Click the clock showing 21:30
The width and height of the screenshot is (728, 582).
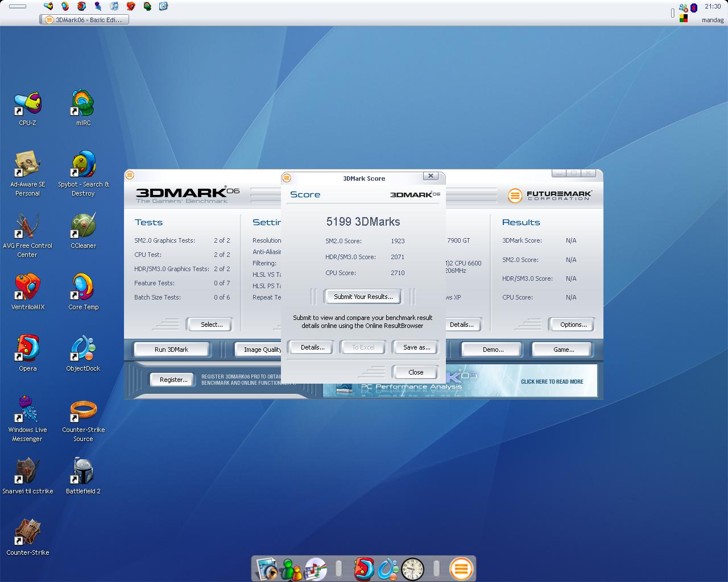click(x=713, y=6)
